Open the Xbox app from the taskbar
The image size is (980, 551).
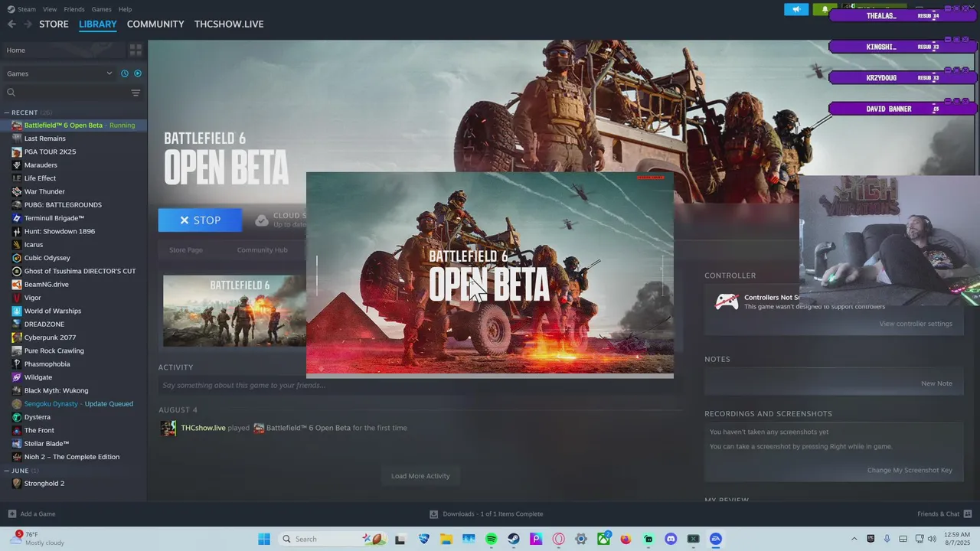pos(603,539)
